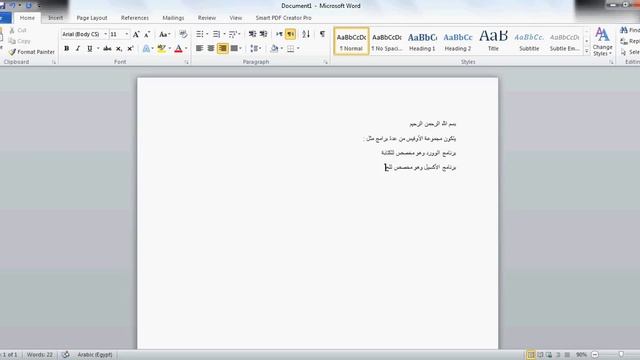Toggle Align Right button
640x360 pixels.
coord(222,49)
